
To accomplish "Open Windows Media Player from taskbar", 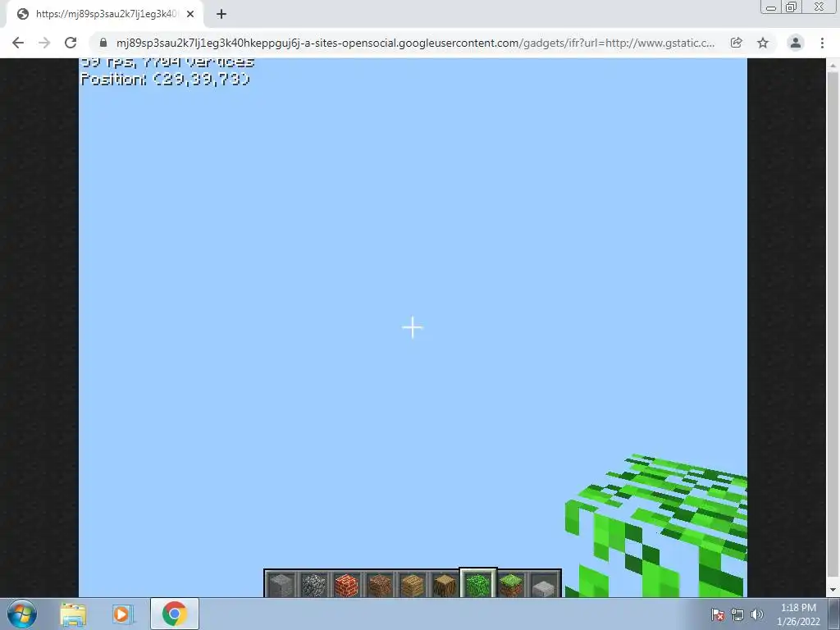I will [123, 614].
